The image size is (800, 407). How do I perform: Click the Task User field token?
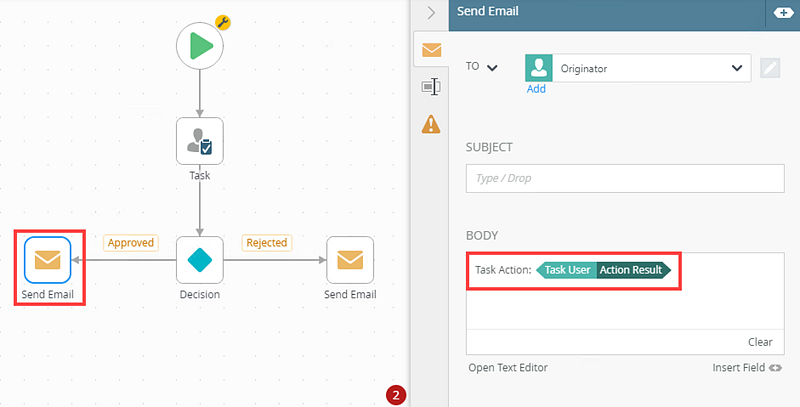566,270
